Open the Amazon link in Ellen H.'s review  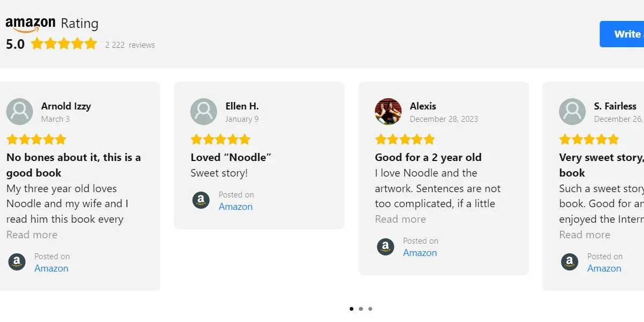(x=236, y=207)
